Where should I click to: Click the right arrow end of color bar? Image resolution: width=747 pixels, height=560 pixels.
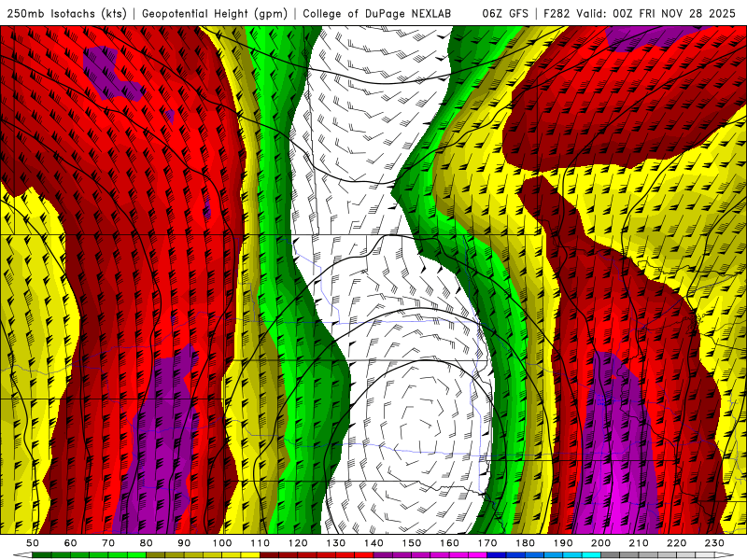click(x=725, y=555)
